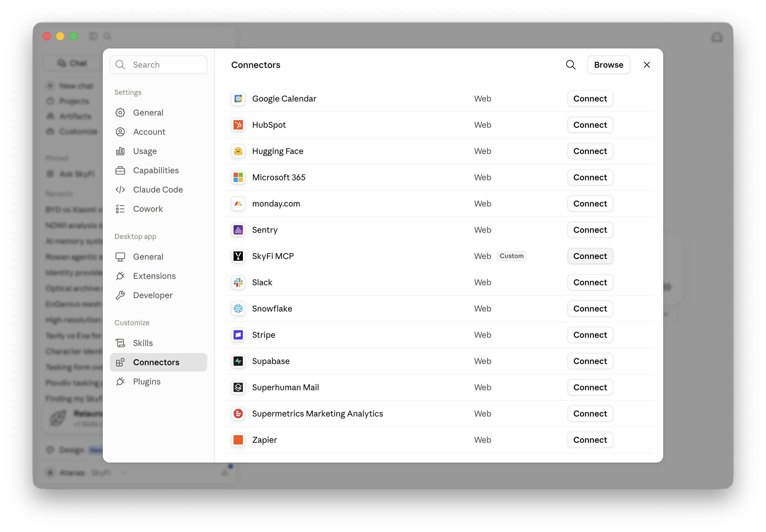The height and width of the screenshot is (532, 766).
Task: Connect Supermetrics Marketing Analytics
Action: pos(590,414)
